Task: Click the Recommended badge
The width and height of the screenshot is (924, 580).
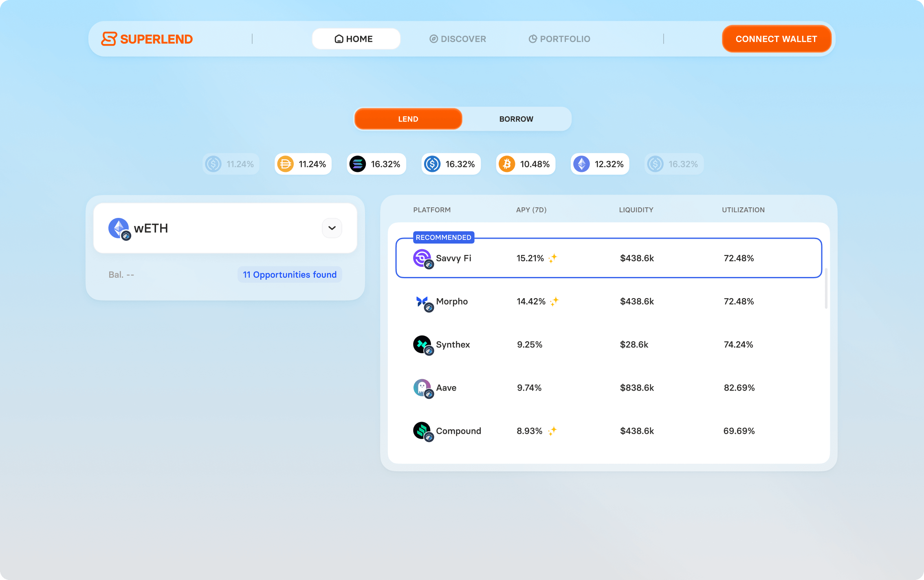Action: coord(443,237)
